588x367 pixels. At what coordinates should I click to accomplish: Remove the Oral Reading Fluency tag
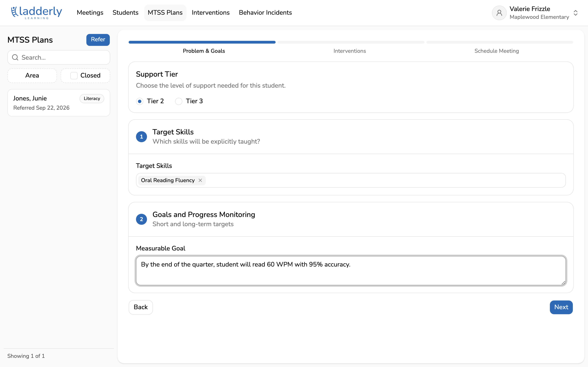pos(200,180)
